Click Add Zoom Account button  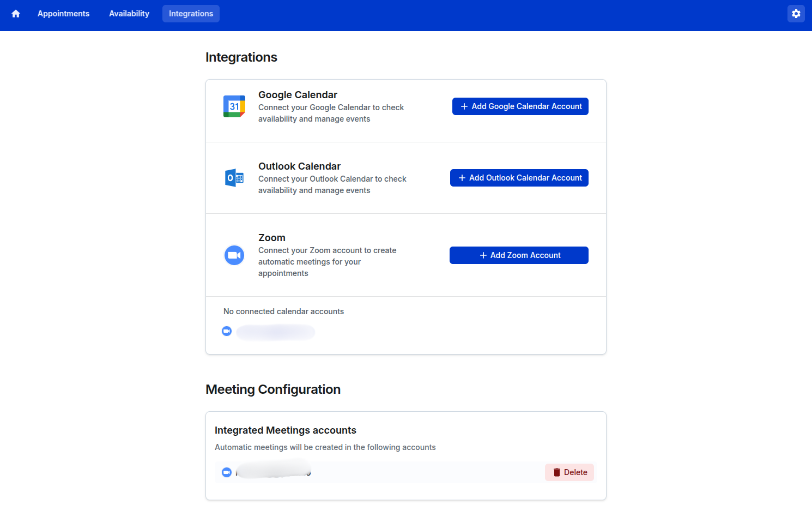pyautogui.click(x=519, y=255)
